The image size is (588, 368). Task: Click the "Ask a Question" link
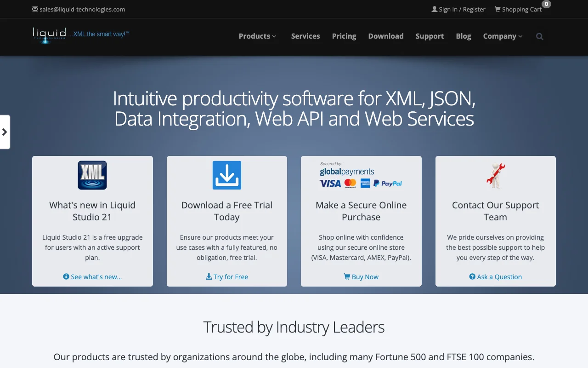pos(496,277)
